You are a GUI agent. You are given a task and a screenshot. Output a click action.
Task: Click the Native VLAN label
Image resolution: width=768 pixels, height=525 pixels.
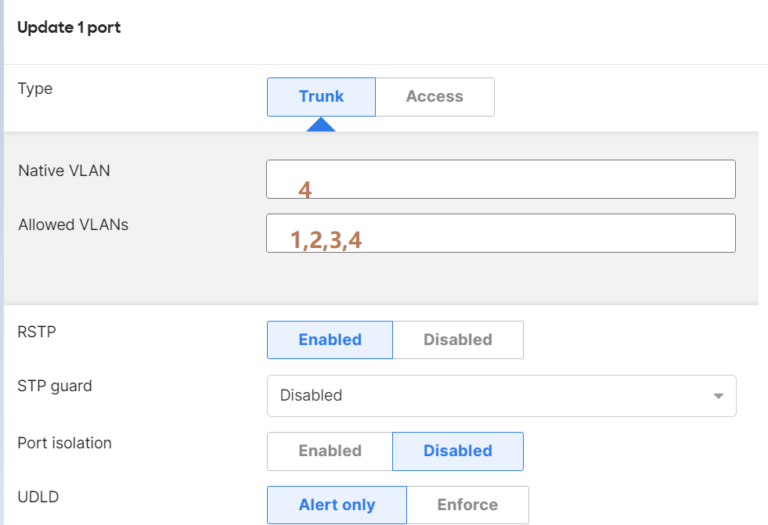pos(64,170)
